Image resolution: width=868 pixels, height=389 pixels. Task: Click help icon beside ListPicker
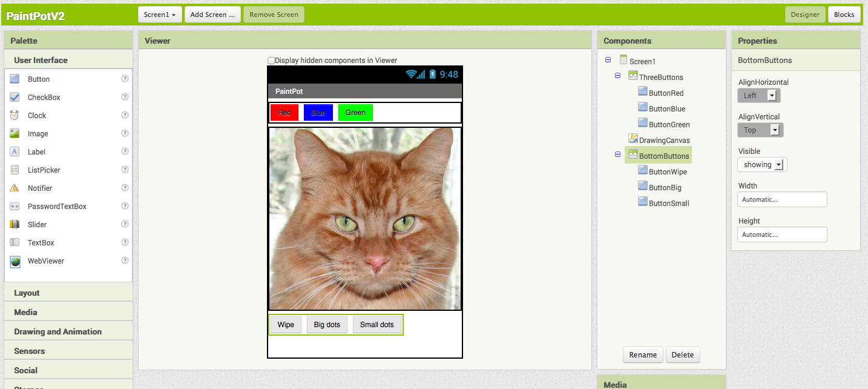(x=125, y=170)
